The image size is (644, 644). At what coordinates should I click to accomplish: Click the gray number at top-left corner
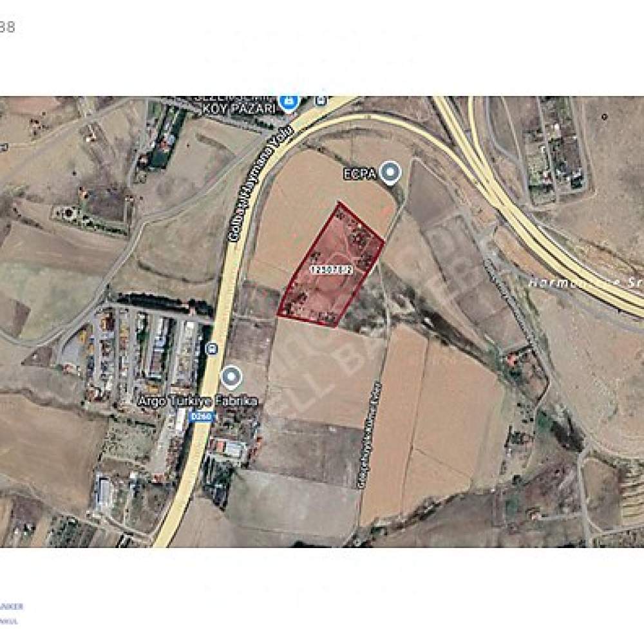tap(7, 27)
